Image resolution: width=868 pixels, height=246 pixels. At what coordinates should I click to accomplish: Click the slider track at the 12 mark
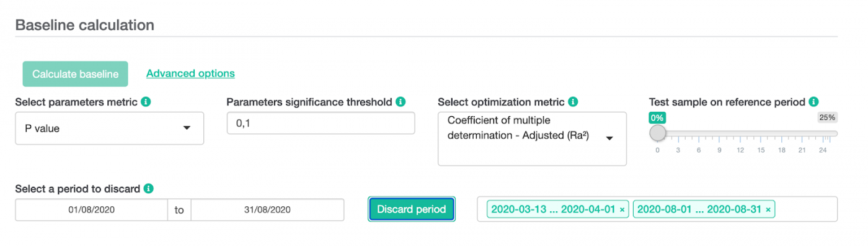click(x=739, y=134)
